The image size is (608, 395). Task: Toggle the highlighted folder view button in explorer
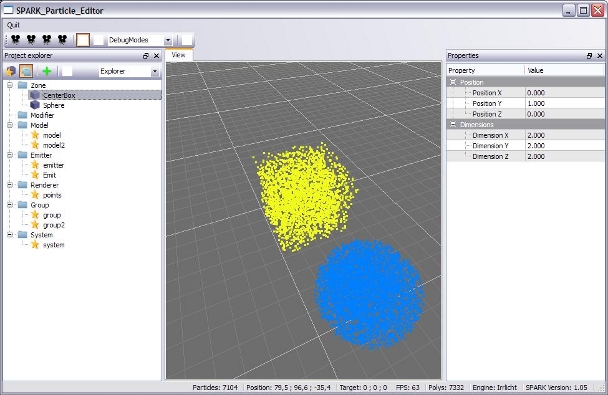point(26,71)
